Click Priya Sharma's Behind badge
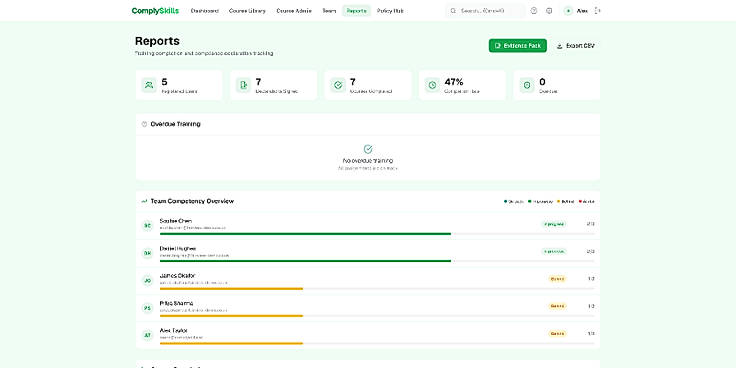 pyautogui.click(x=557, y=306)
